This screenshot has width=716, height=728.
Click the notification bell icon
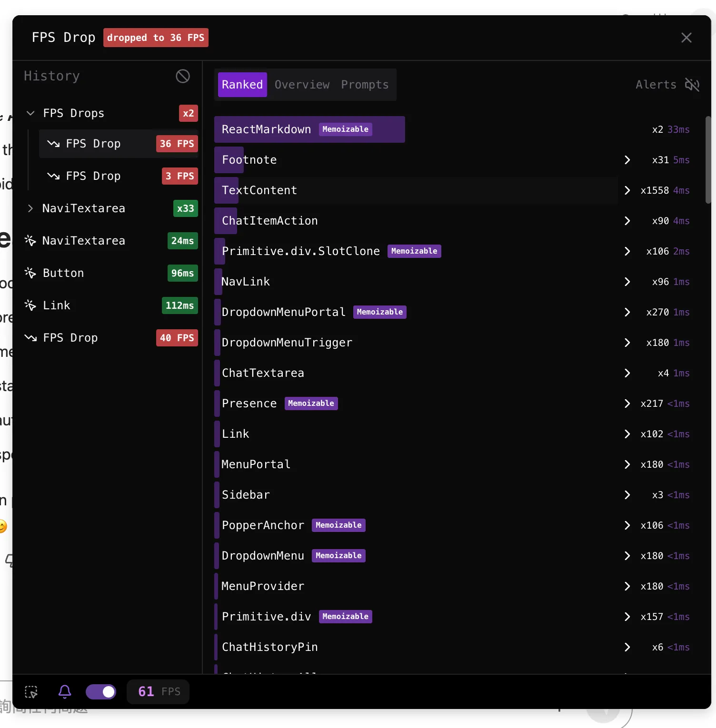(65, 691)
